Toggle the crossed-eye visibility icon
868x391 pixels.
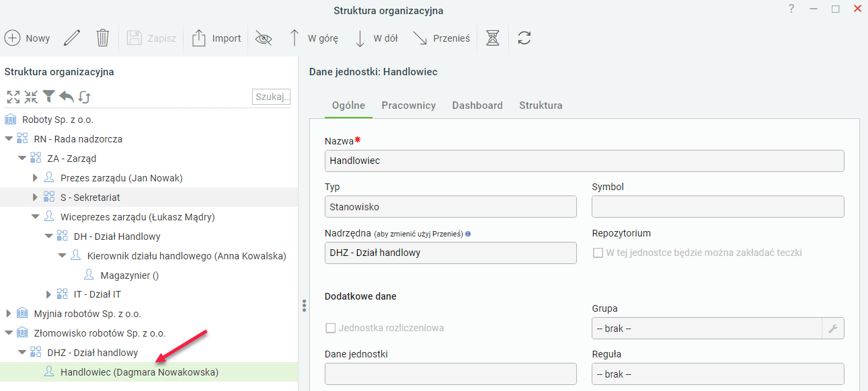pos(264,38)
